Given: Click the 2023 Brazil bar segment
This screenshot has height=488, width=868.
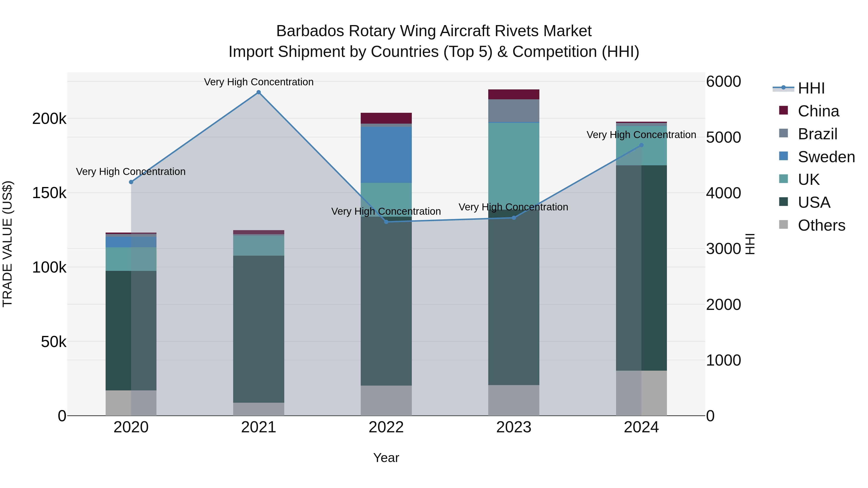Looking at the screenshot, I should click(514, 111).
